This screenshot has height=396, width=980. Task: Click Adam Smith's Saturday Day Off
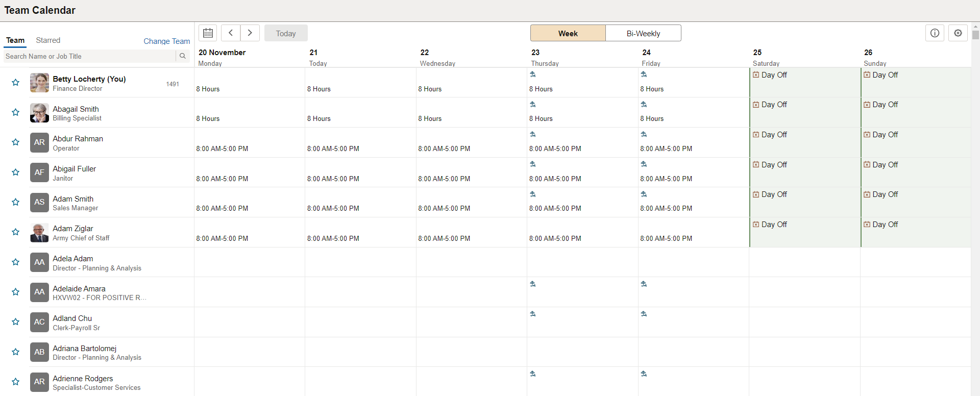pyautogui.click(x=770, y=194)
